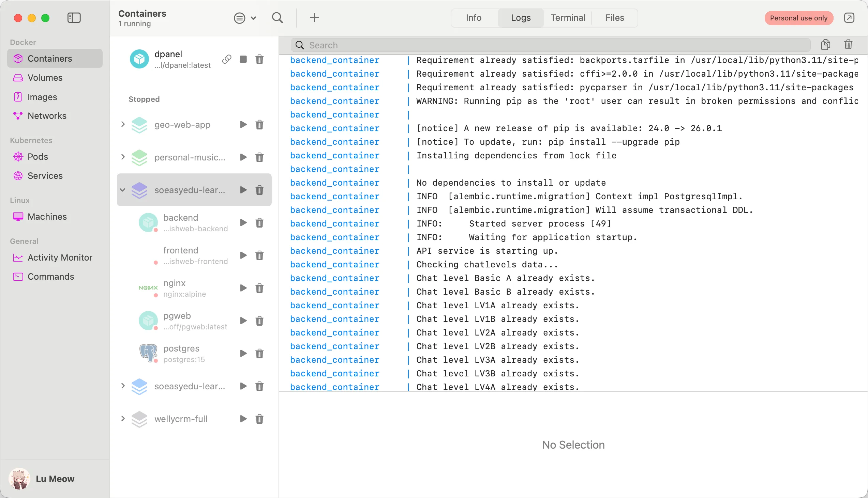Start the nginx container

[243, 288]
